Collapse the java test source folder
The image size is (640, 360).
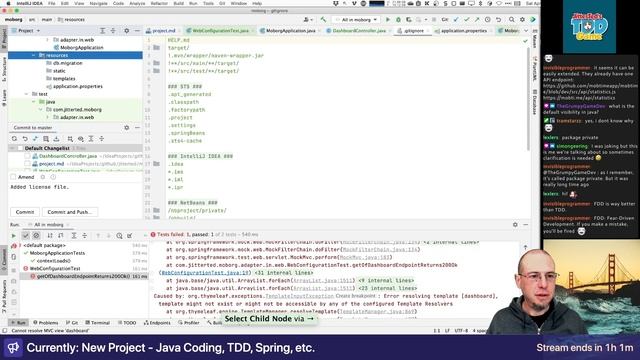coord(33,102)
